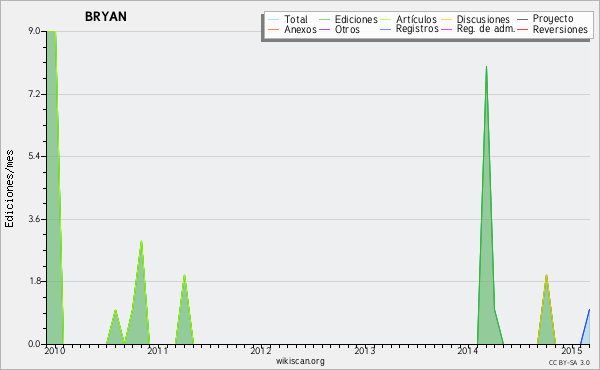Click the CC BY-SA 3.0 license text
The height and width of the screenshot is (370, 600).
pos(569,363)
